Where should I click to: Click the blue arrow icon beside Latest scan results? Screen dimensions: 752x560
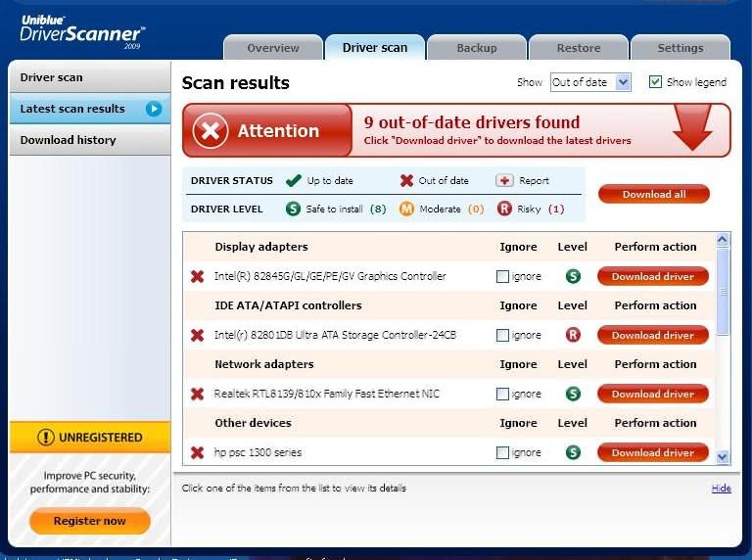pyautogui.click(x=154, y=109)
